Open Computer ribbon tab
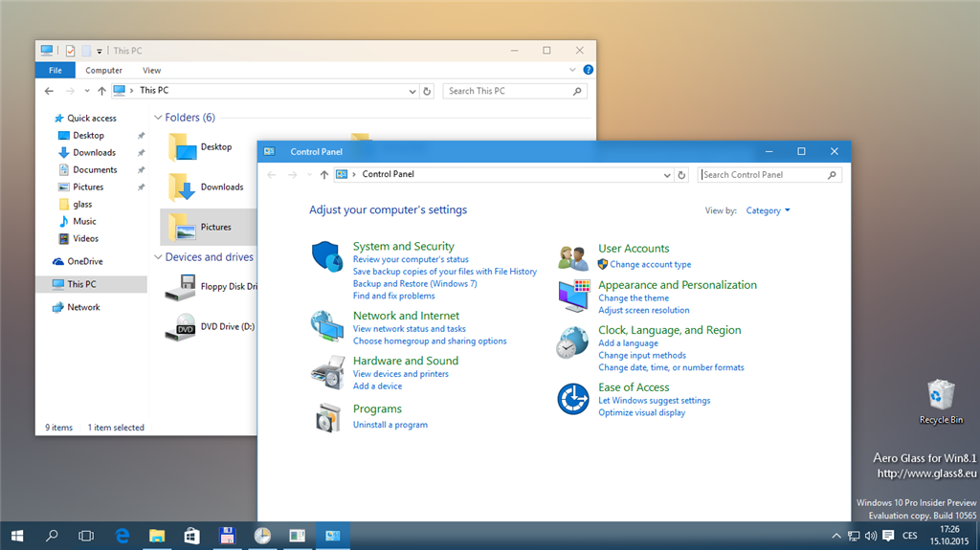This screenshot has height=550, width=980. 103,71
